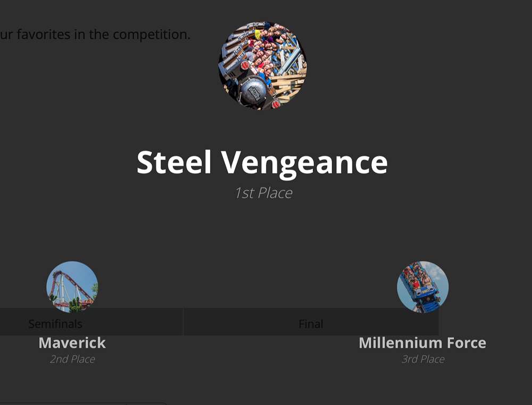This screenshot has height=405, width=532.
Task: Show the Semifinals bracket round
Action: pyautogui.click(x=55, y=324)
